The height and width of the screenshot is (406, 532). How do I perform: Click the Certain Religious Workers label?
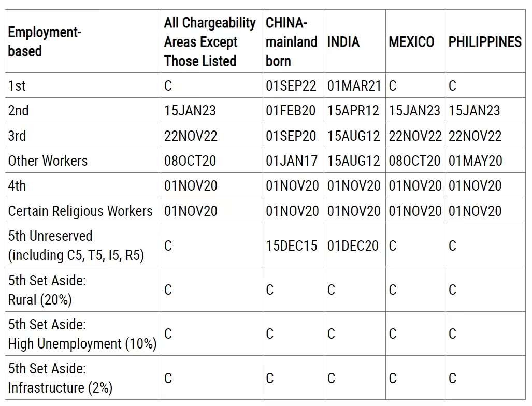(80, 211)
